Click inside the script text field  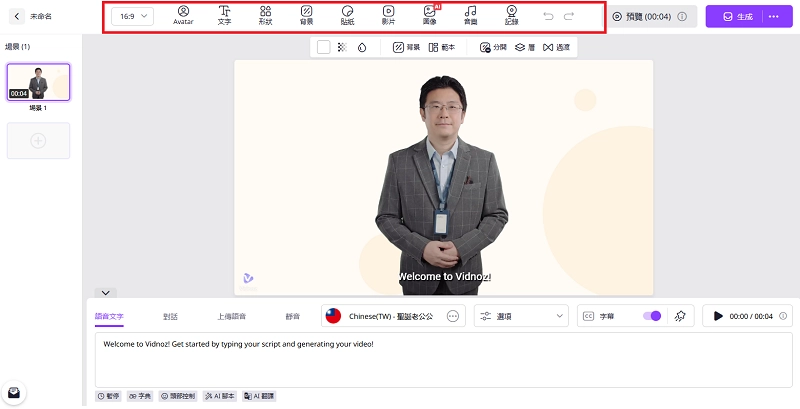(x=443, y=360)
